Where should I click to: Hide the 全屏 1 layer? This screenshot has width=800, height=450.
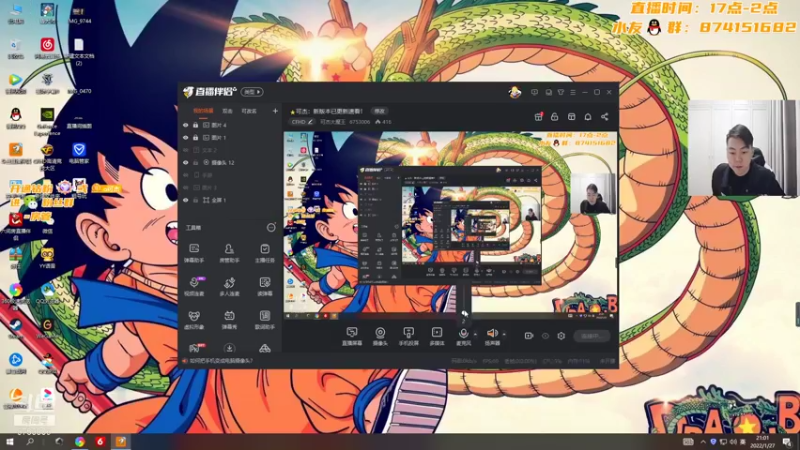click(x=186, y=201)
